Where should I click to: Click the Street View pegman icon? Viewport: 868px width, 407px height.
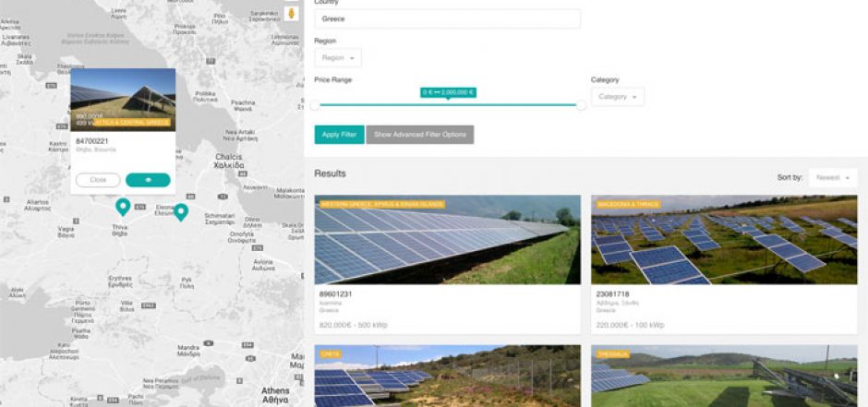click(291, 13)
